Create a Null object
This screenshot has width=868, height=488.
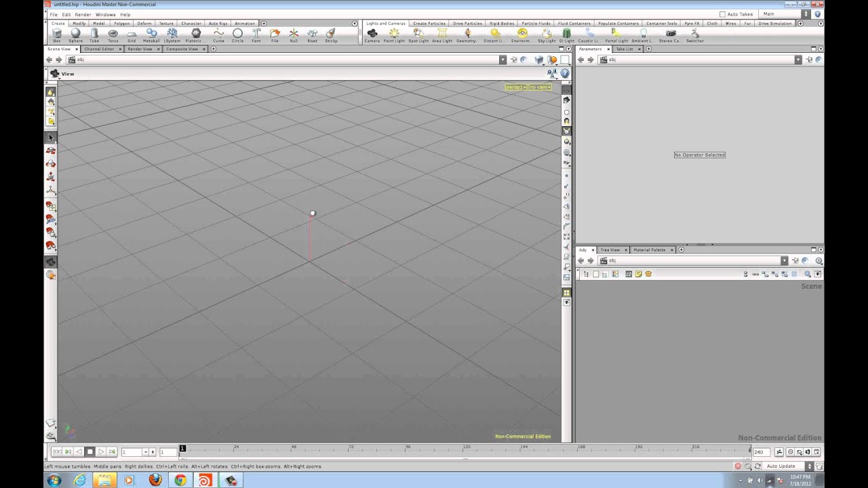[x=294, y=35]
